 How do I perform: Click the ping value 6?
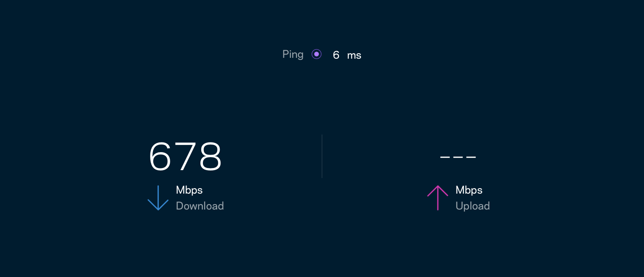[336, 55]
